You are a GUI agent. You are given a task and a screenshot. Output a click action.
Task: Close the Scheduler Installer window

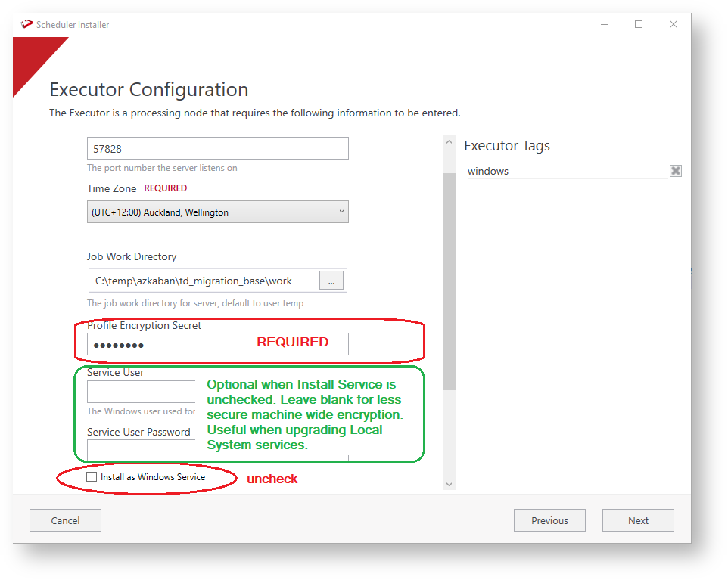click(x=673, y=24)
